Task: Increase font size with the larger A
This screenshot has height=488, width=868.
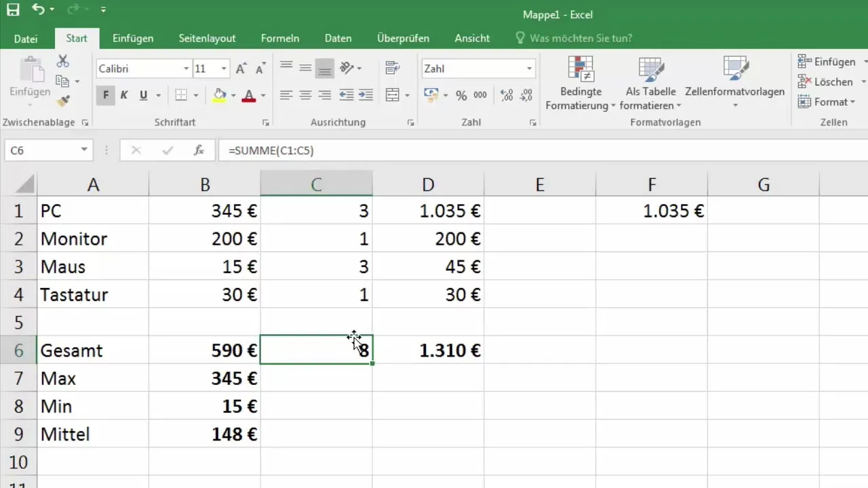Action: pos(241,68)
